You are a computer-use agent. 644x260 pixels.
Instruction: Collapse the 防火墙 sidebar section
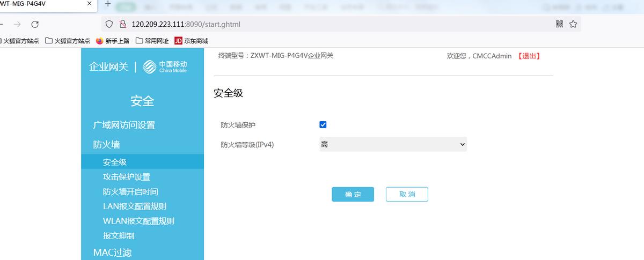[106, 144]
